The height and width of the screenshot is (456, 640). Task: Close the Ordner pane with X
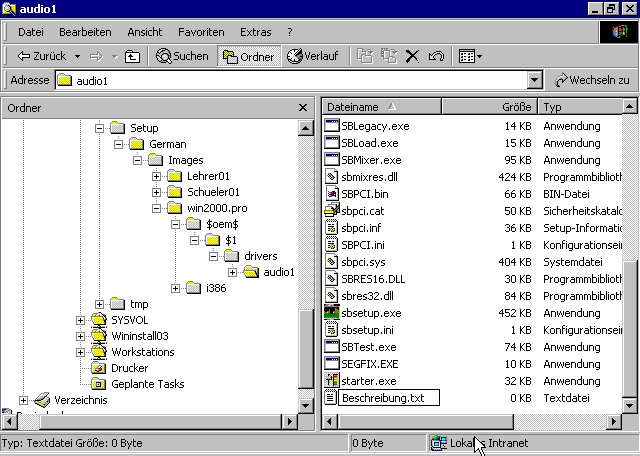click(302, 107)
